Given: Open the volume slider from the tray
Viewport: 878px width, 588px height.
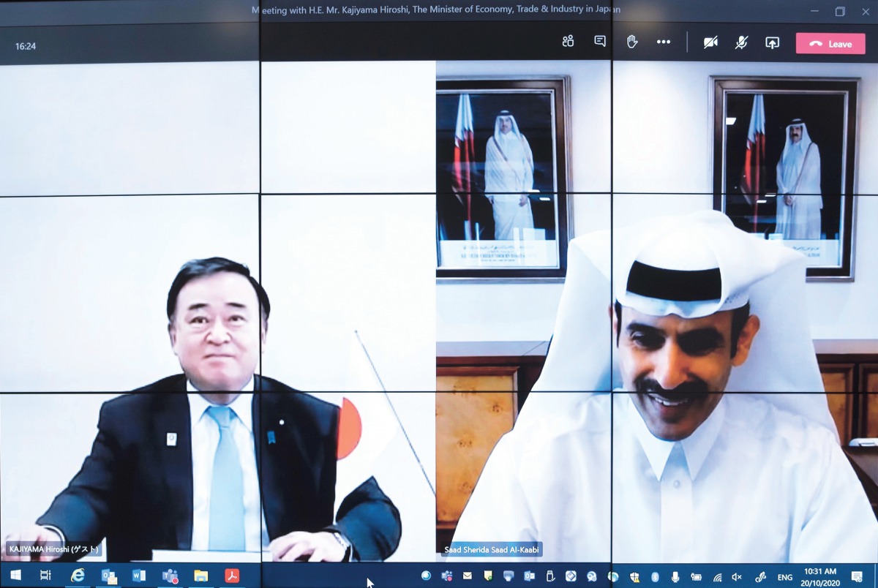Looking at the screenshot, I should tap(735, 576).
